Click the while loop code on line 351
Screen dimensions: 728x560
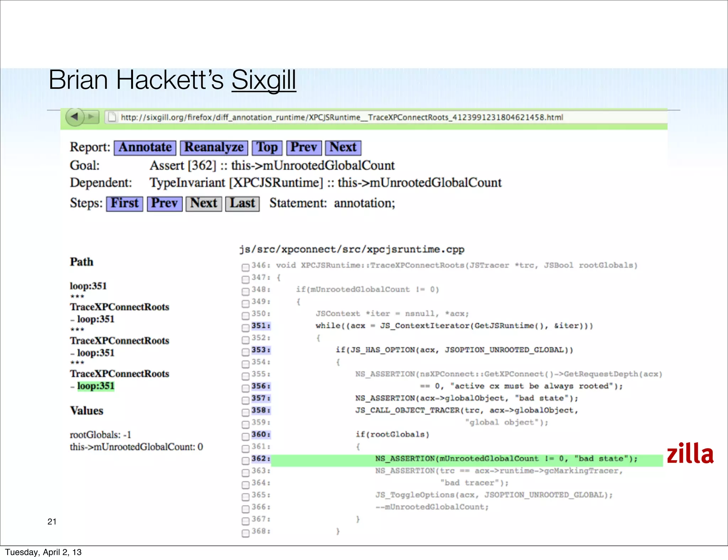coord(454,326)
